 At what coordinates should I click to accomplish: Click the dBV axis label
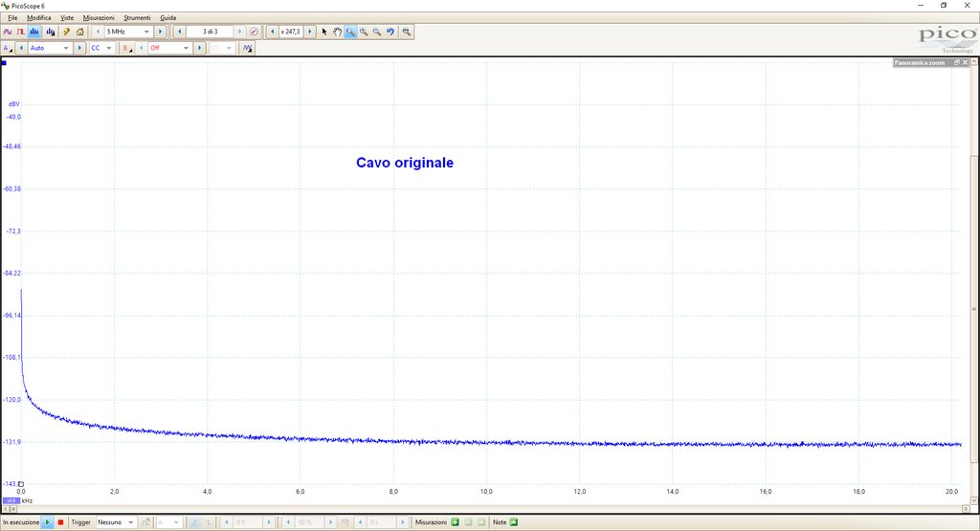pos(13,103)
